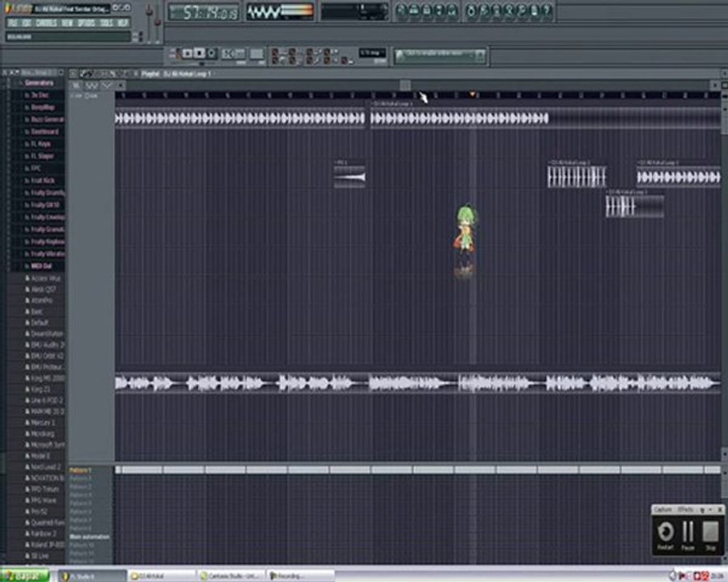Select the Microkorg preset in browser
The image size is (728, 582).
tap(42, 434)
